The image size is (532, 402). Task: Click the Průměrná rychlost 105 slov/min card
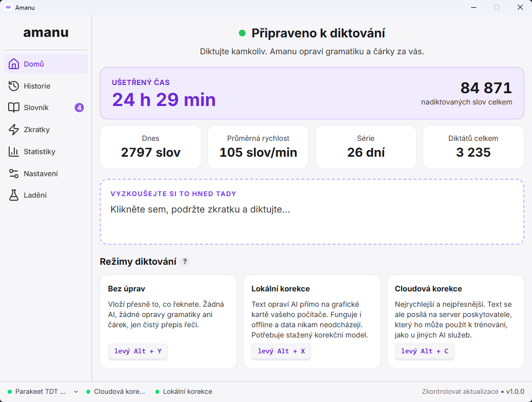tap(258, 147)
